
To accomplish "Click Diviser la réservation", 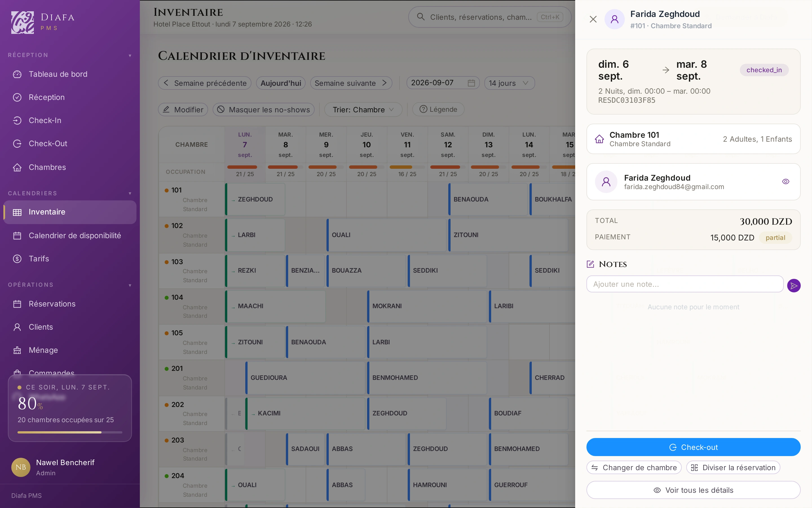I will pos(733,468).
